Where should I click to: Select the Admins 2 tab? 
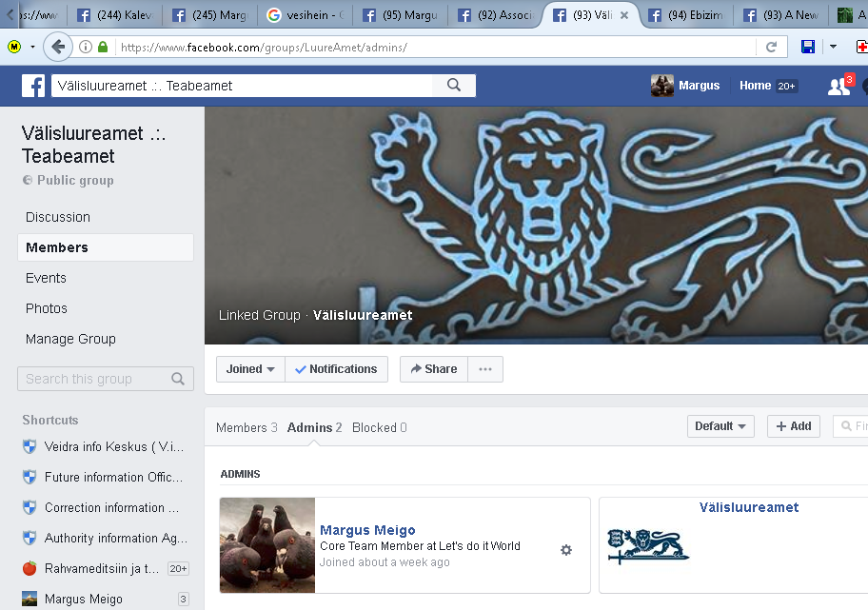[x=314, y=427]
